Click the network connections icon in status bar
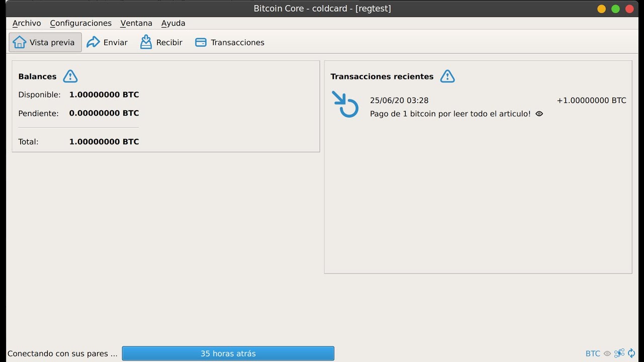The height and width of the screenshot is (362, 644). point(619,353)
